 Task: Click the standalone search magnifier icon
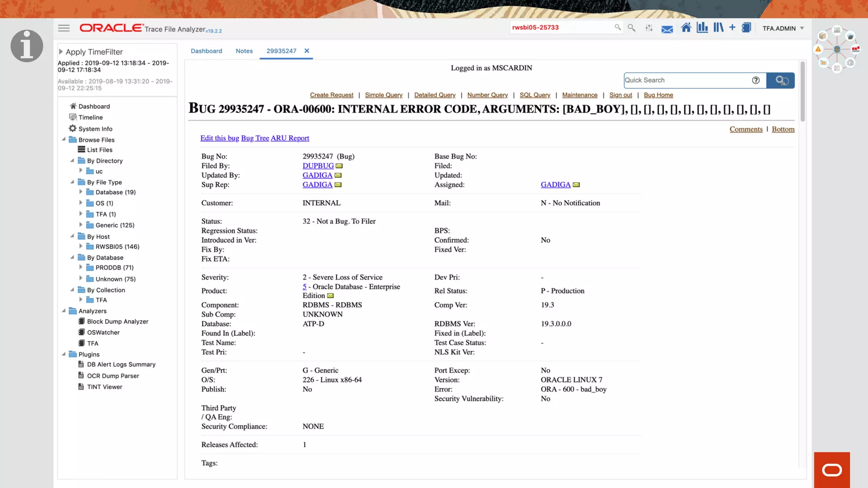pyautogui.click(x=632, y=28)
